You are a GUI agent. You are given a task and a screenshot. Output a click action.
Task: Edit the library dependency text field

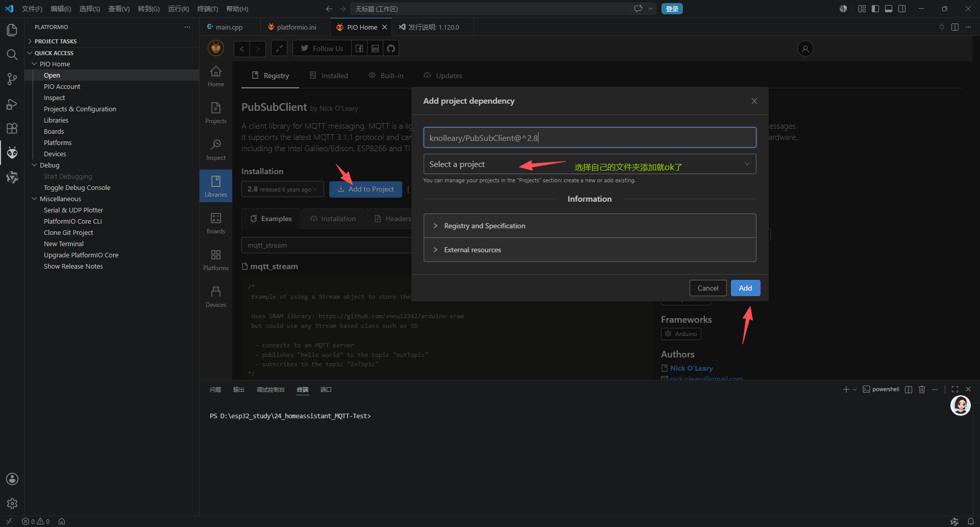pos(590,137)
